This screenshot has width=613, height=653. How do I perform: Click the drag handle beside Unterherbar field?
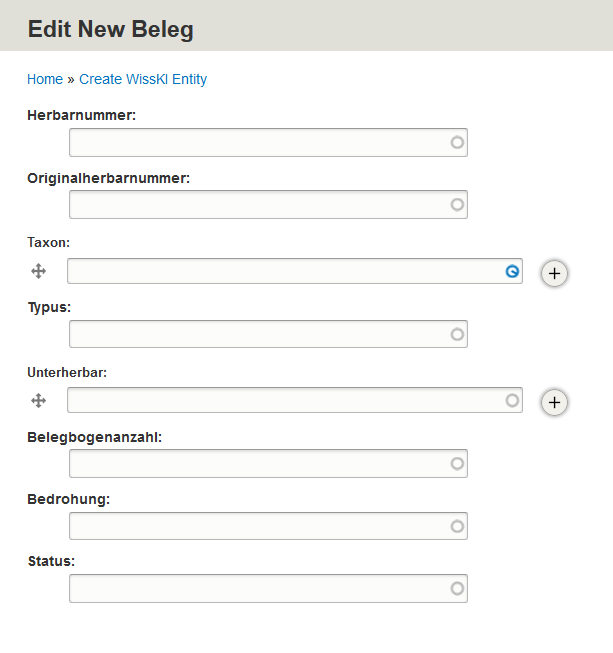38,401
